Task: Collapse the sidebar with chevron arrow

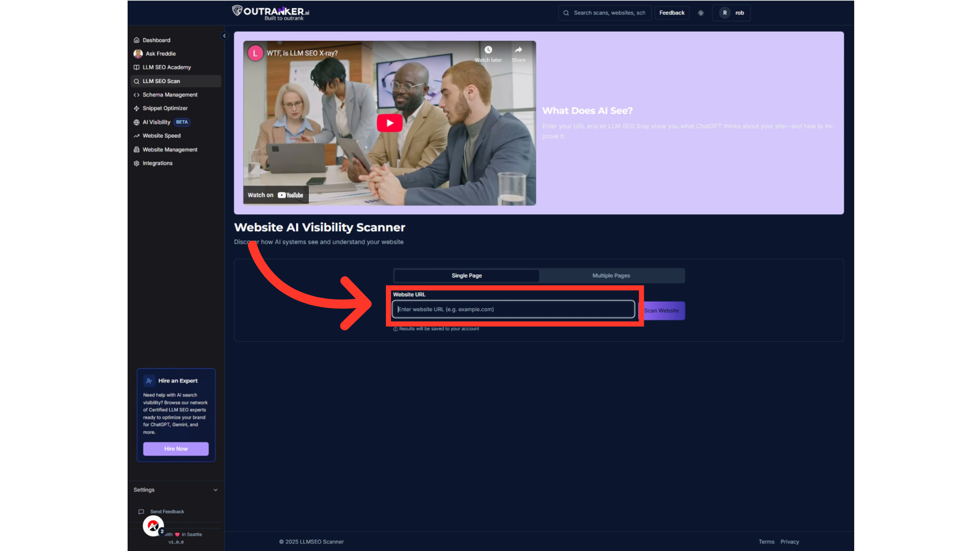Action: (224, 36)
